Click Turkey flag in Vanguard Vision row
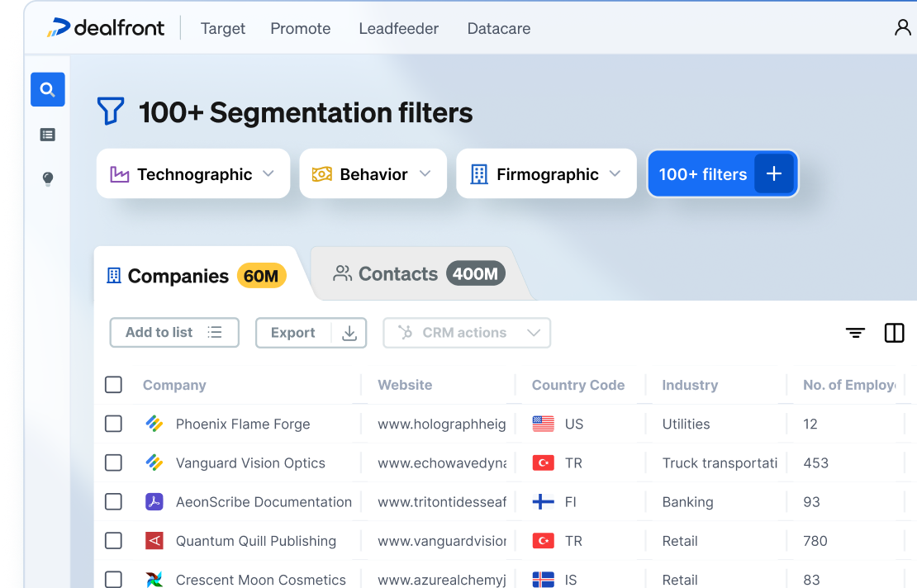Image resolution: width=917 pixels, height=588 pixels. 544,463
